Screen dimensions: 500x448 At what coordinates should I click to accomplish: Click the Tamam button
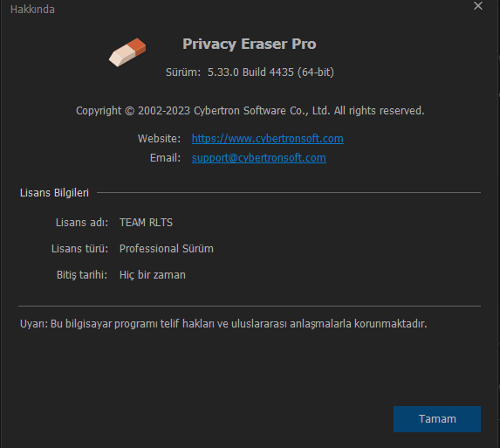(437, 419)
